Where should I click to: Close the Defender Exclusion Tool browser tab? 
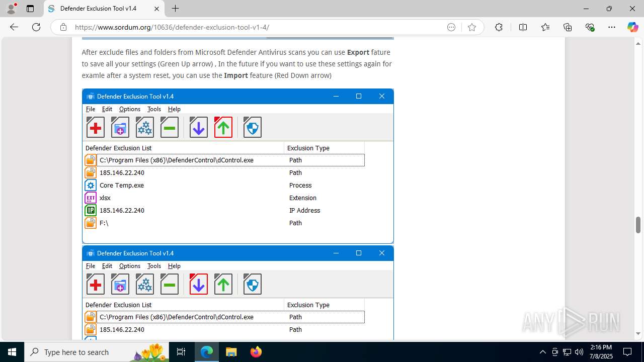coord(156,9)
